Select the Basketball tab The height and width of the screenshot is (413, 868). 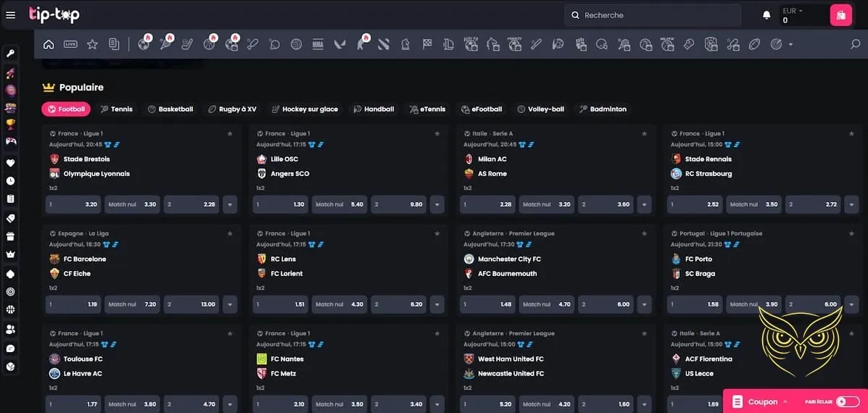[170, 109]
